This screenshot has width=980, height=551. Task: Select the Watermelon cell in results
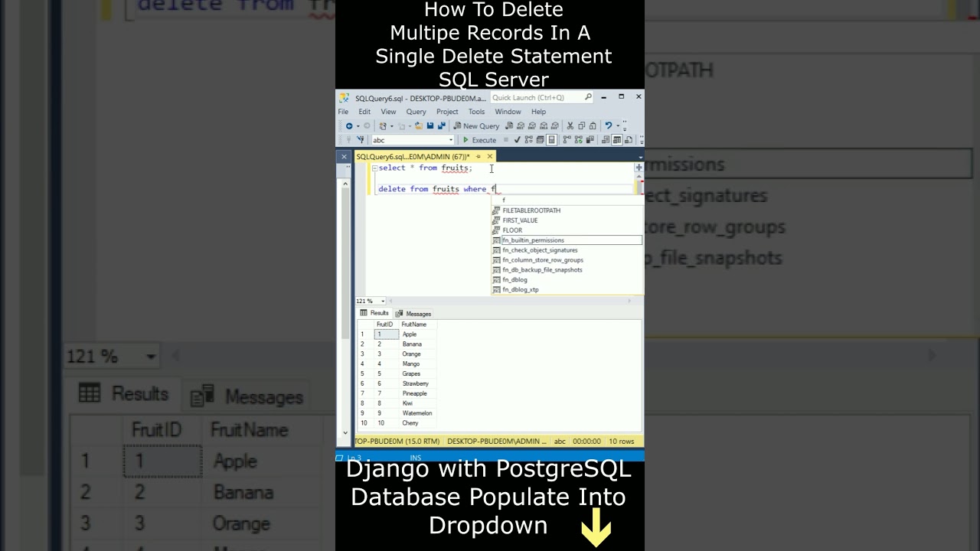pyautogui.click(x=417, y=413)
